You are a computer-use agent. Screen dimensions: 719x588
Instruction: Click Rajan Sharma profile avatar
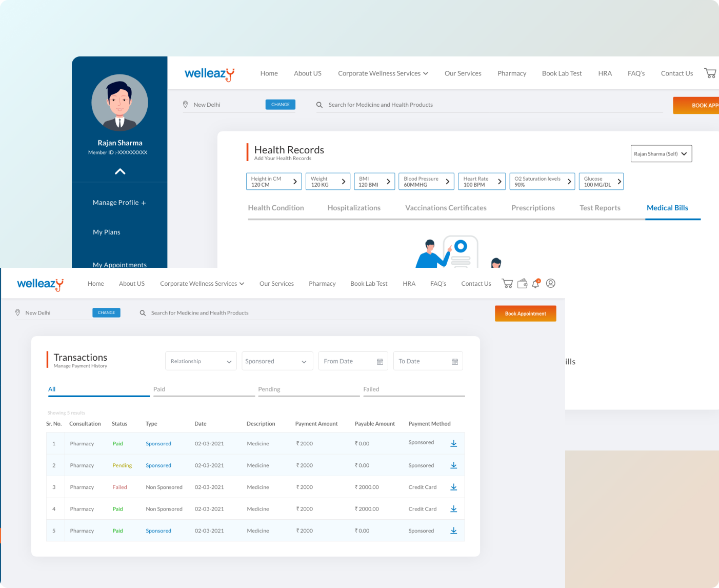pyautogui.click(x=119, y=103)
